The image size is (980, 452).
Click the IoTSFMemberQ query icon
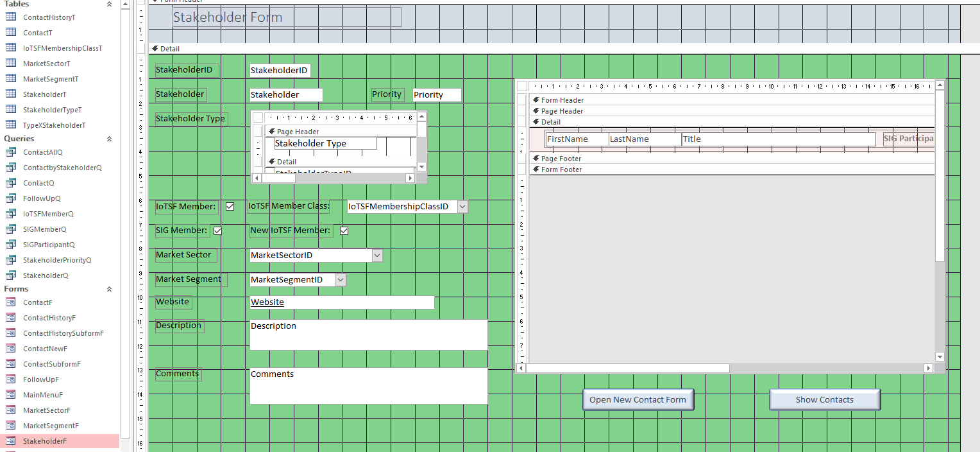pyautogui.click(x=11, y=213)
